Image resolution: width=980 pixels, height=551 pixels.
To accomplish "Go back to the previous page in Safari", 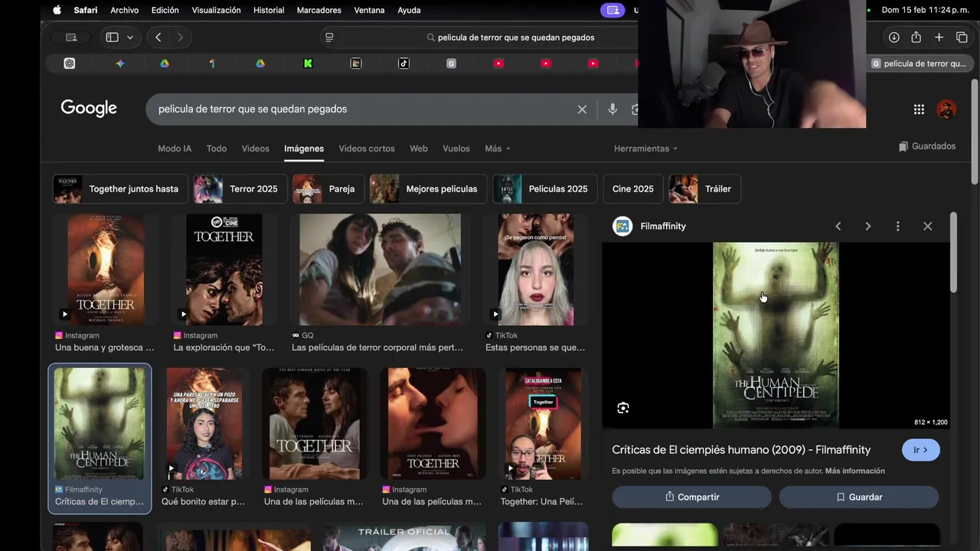I will tap(158, 37).
